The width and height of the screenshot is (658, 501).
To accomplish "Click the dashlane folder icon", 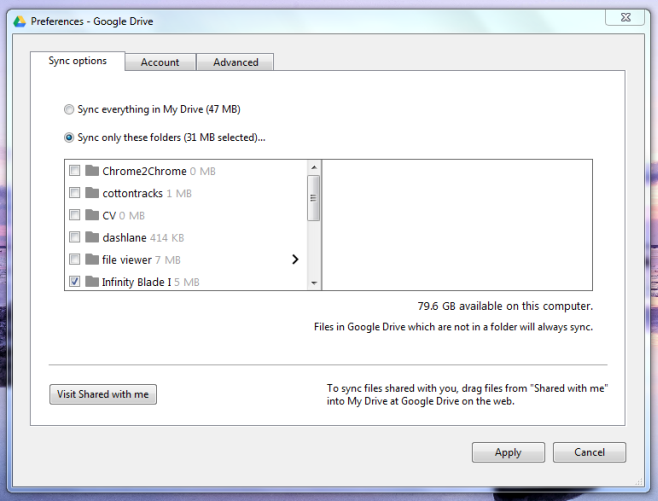I will tap(92, 237).
